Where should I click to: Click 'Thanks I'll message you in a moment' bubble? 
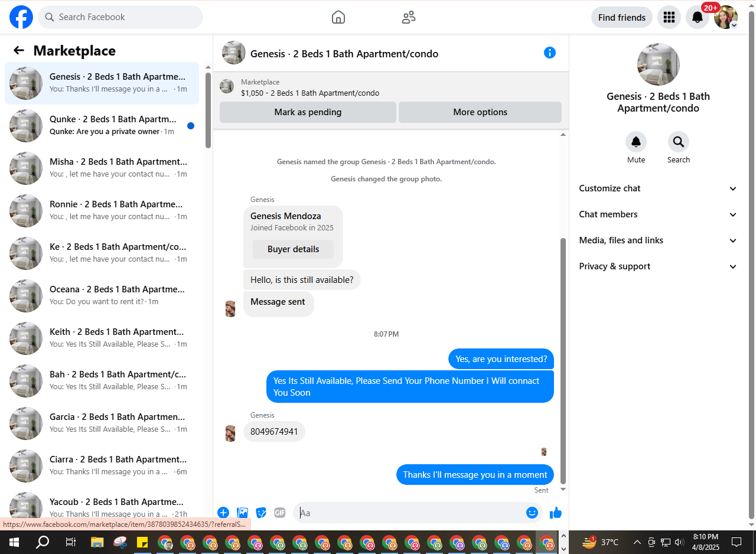pos(475,475)
